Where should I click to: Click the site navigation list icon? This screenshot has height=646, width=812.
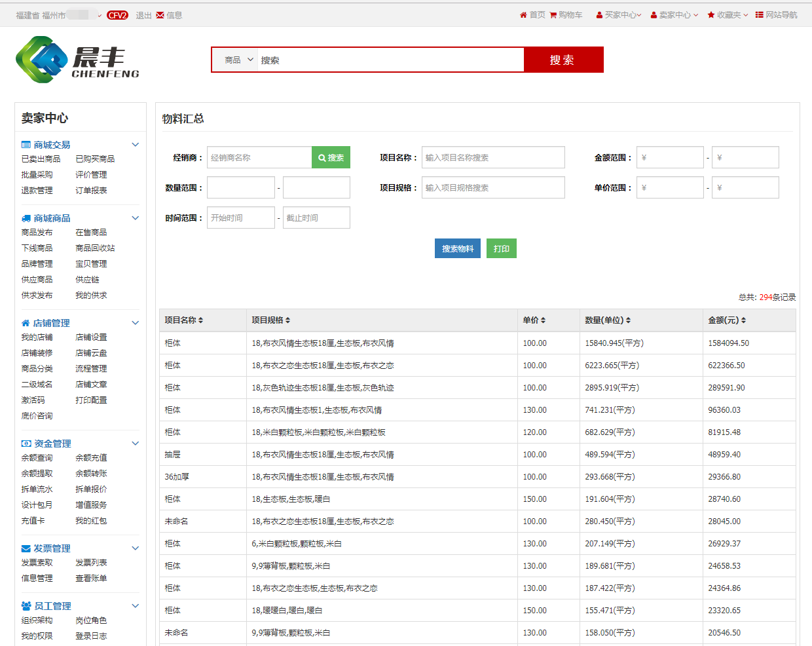coord(759,15)
